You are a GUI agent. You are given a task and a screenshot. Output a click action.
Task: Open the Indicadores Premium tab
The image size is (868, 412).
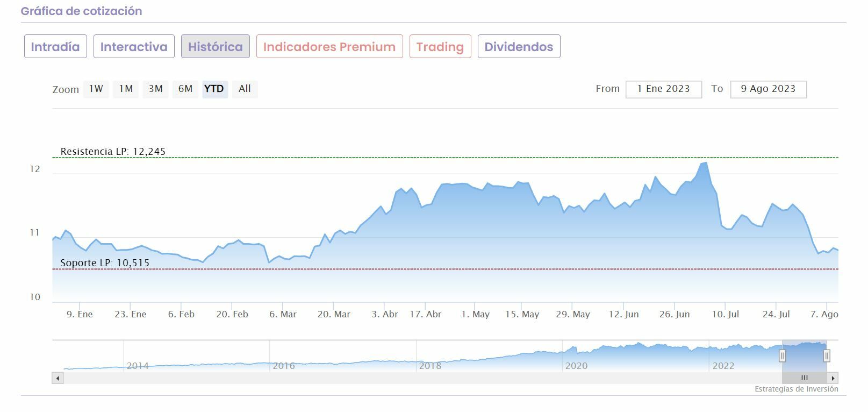[x=329, y=47]
